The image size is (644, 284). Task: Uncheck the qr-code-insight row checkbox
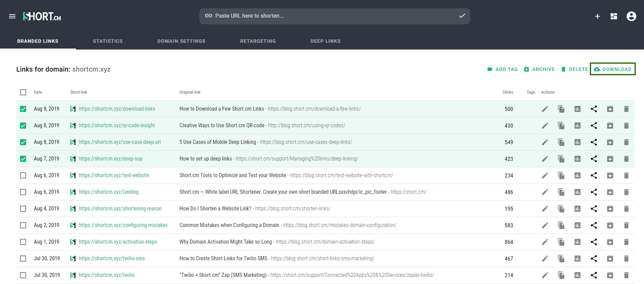(x=23, y=126)
